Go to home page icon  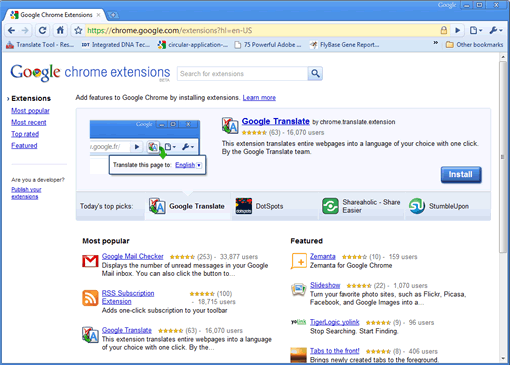[x=60, y=31]
